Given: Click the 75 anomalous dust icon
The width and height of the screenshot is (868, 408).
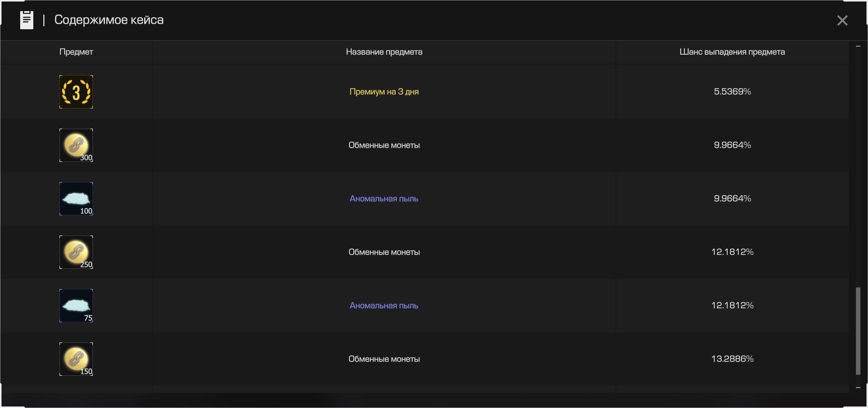Looking at the screenshot, I should click(x=76, y=306).
